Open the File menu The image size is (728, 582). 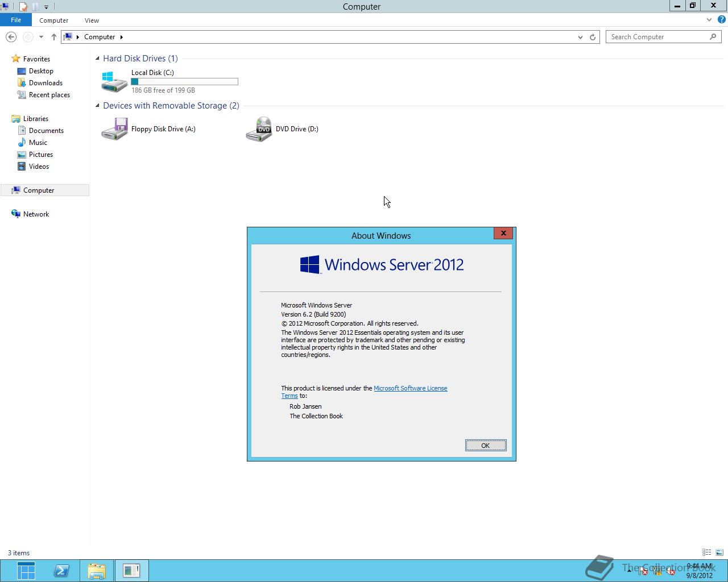[16, 20]
